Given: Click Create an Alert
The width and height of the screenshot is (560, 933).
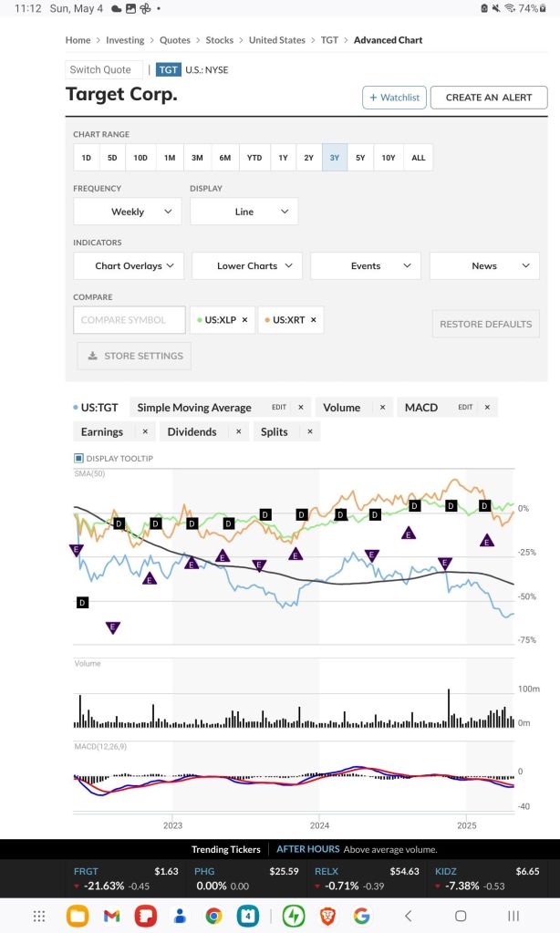Looking at the screenshot, I should click(489, 97).
